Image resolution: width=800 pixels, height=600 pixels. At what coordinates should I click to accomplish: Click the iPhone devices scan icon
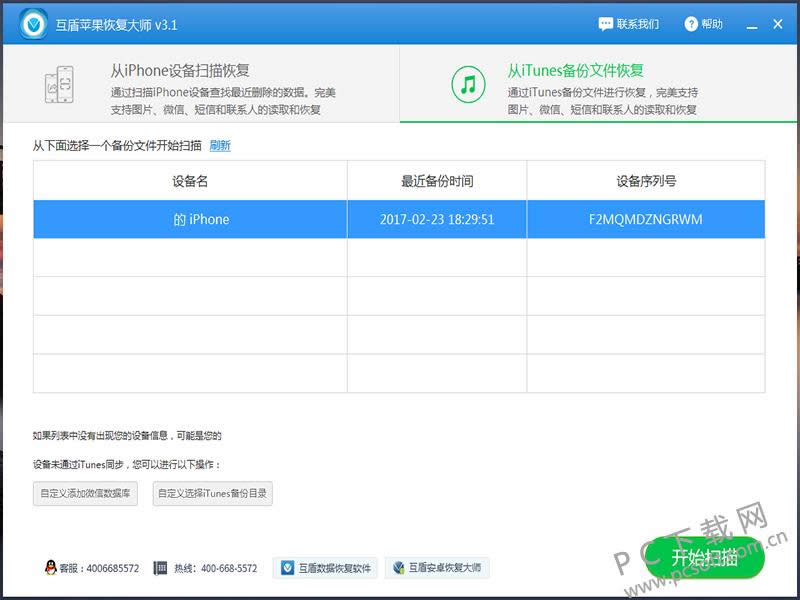(59, 84)
